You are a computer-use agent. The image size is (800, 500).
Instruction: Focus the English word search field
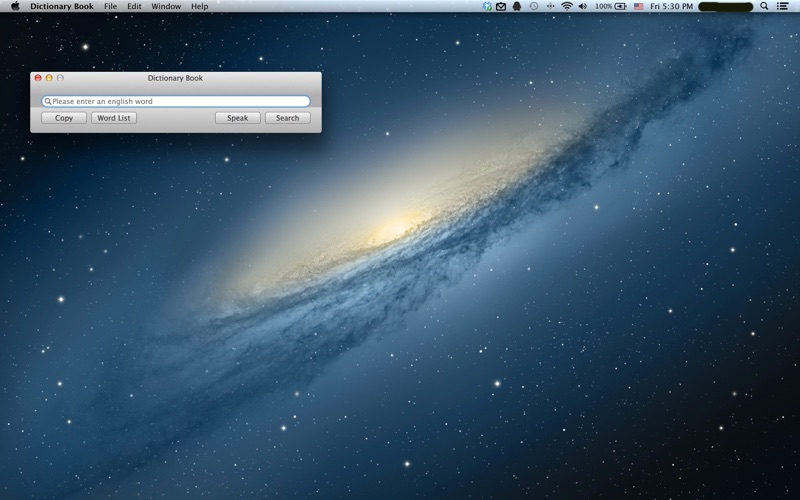pyautogui.click(x=178, y=101)
